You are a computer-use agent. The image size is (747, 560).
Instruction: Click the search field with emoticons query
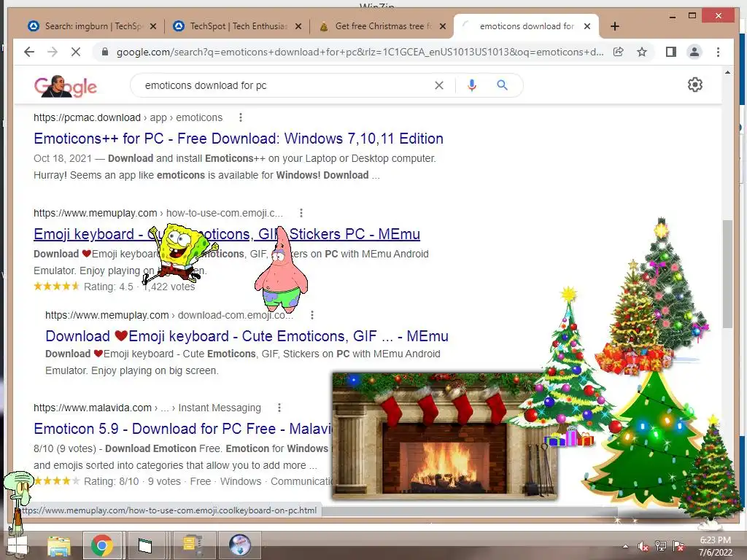[286, 85]
